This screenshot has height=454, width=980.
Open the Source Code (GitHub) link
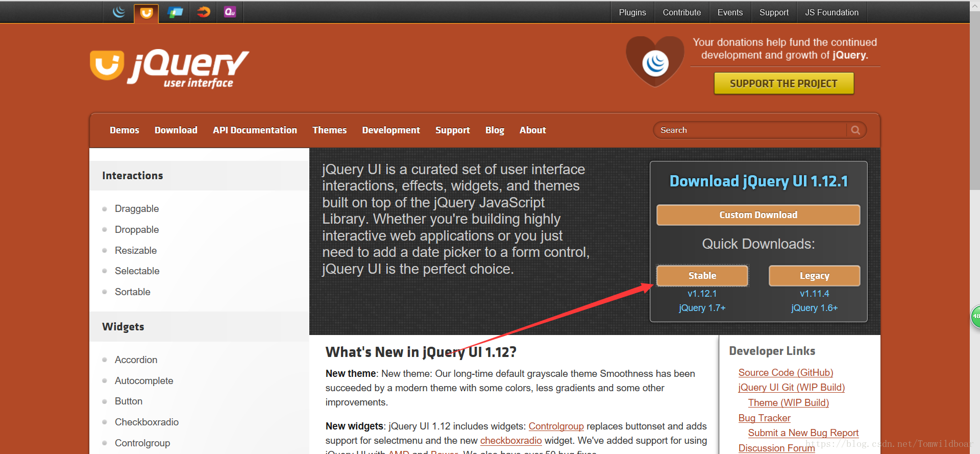[x=786, y=373]
